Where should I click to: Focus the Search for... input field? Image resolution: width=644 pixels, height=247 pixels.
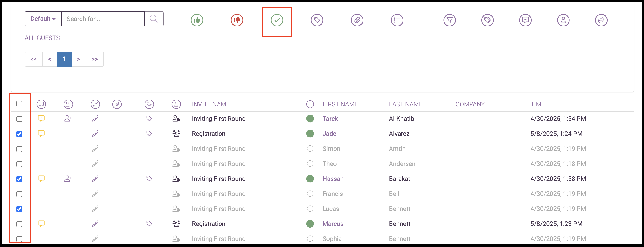pos(103,19)
